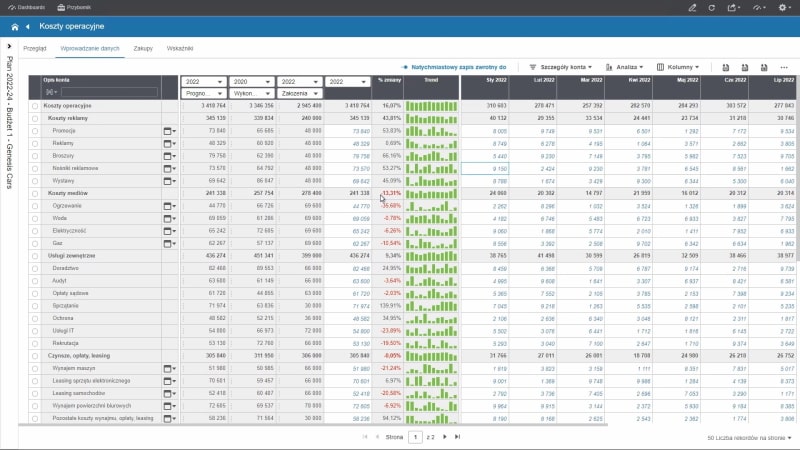This screenshot has width=800, height=450.
Task: Open details icon for Reklamy row
Action: (x=169, y=143)
